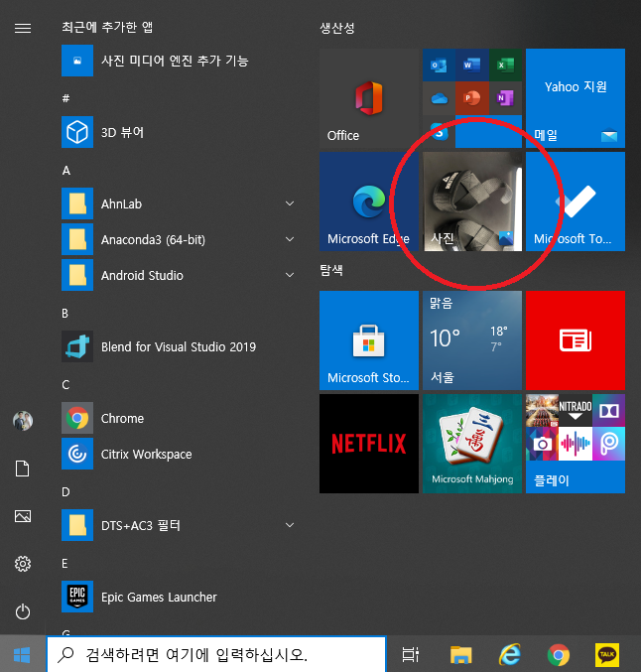Expand the Android Studio folder chevron
This screenshot has width=641, height=672.
point(290,275)
